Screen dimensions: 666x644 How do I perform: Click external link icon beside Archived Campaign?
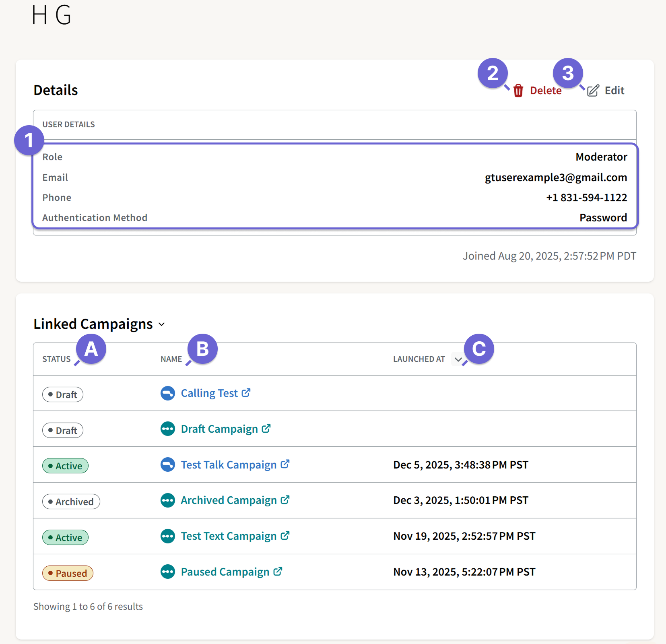(x=285, y=500)
